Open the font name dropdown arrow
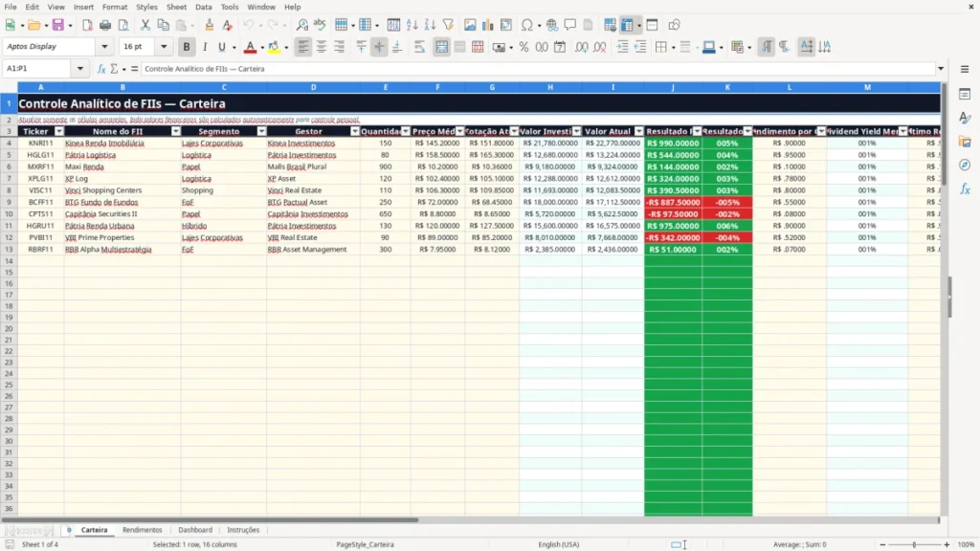This screenshot has width=980, height=551. pyautogui.click(x=104, y=46)
